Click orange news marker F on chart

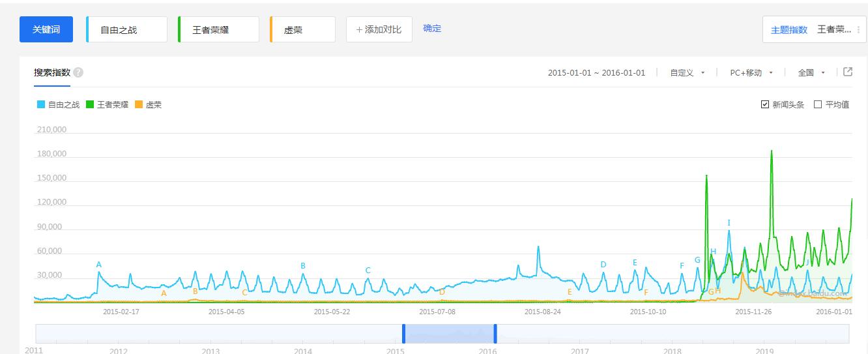point(646,293)
